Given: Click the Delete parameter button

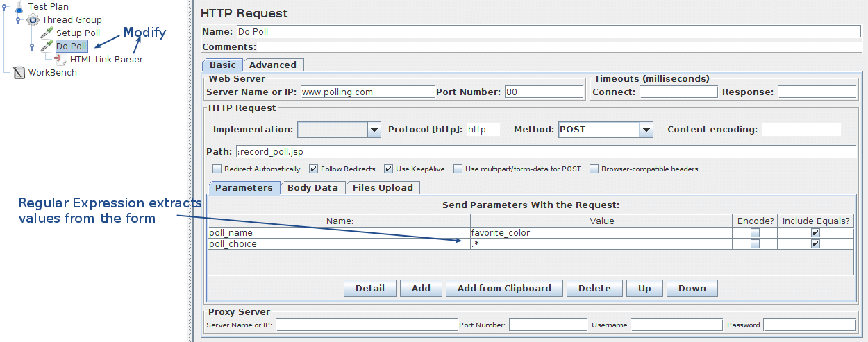Looking at the screenshot, I should 594,288.
